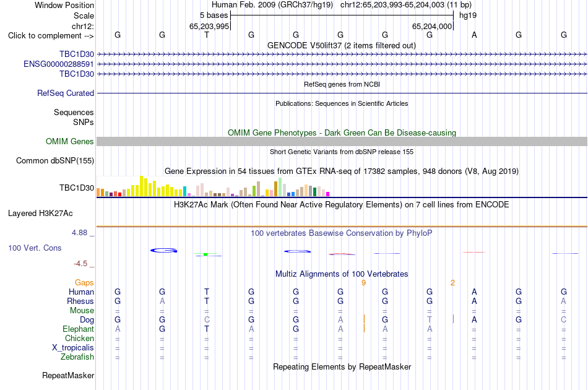Click the TBC1D30 label above ENSG00000288591
The image size is (588, 390).
coord(77,54)
